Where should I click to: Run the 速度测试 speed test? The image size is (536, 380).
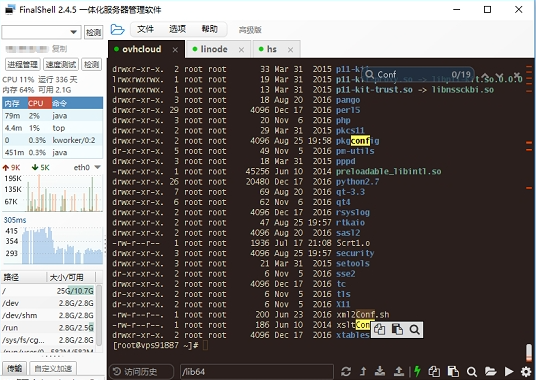tap(61, 64)
